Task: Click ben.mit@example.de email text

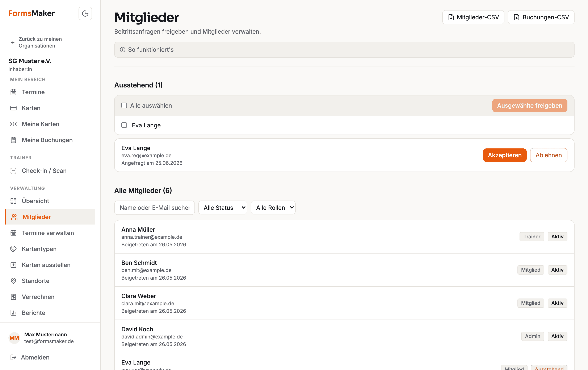Action: coord(146,270)
